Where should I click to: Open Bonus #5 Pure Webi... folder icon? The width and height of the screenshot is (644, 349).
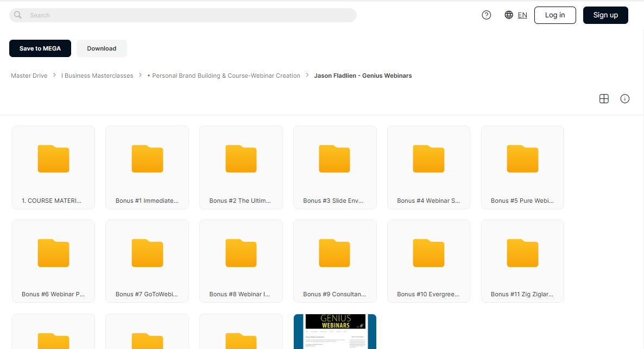pos(522,159)
